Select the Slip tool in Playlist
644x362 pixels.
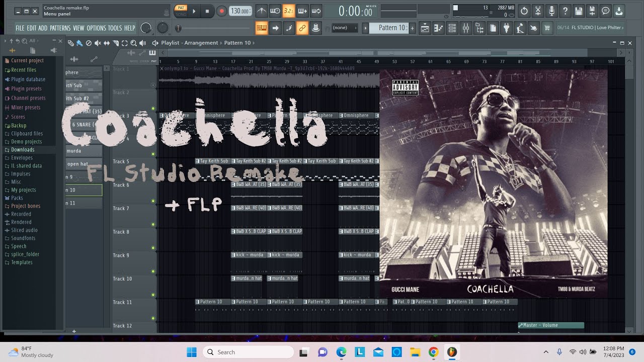[x=107, y=43]
